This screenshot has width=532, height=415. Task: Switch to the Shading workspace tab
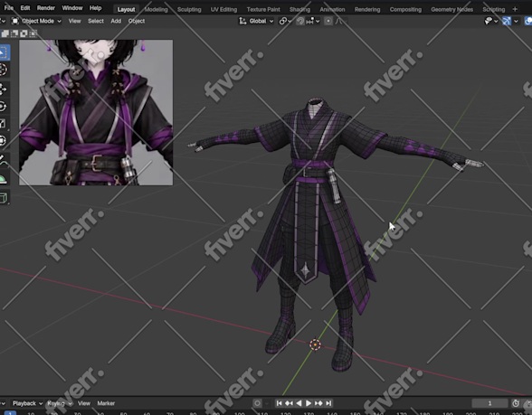click(x=300, y=9)
